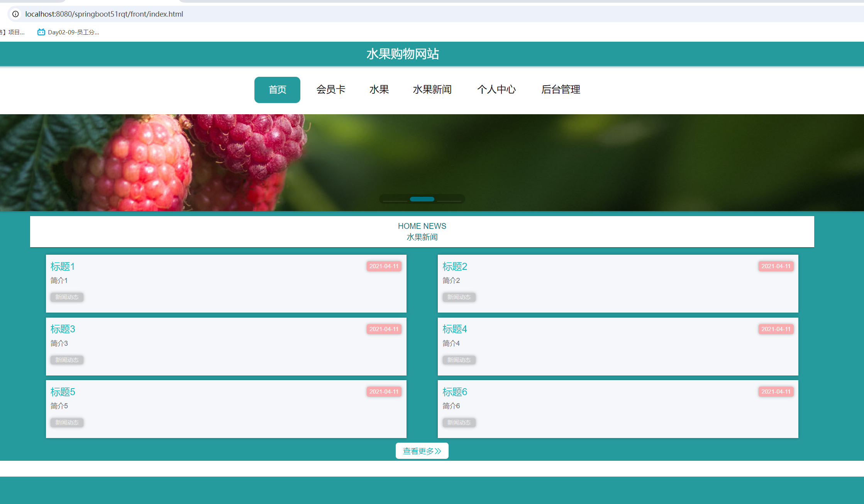Select the active middle carousel indicator
The width and height of the screenshot is (864, 504).
tap(422, 199)
